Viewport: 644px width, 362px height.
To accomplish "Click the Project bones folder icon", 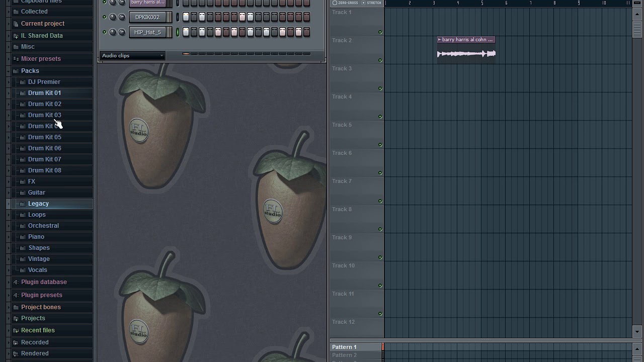I will 16,307.
